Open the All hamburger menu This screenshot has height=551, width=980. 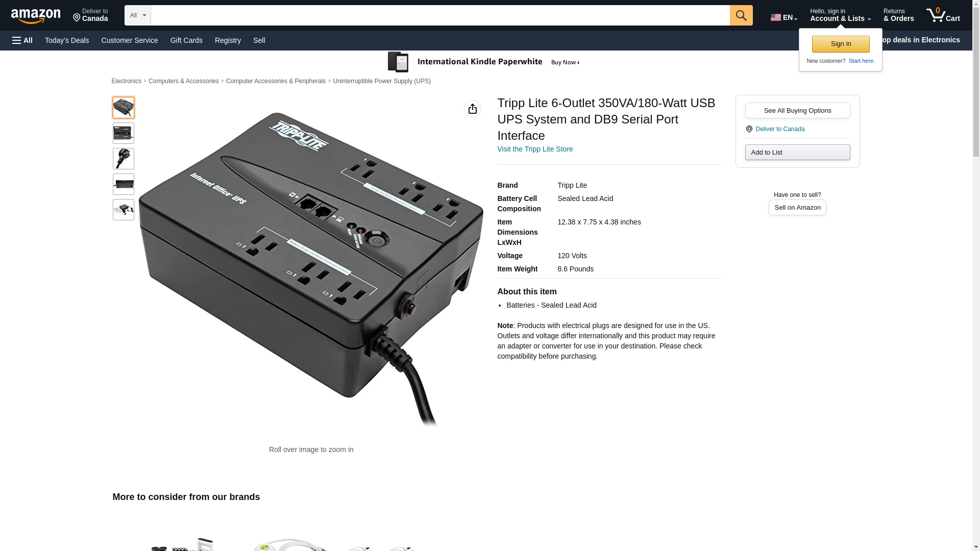click(22, 40)
